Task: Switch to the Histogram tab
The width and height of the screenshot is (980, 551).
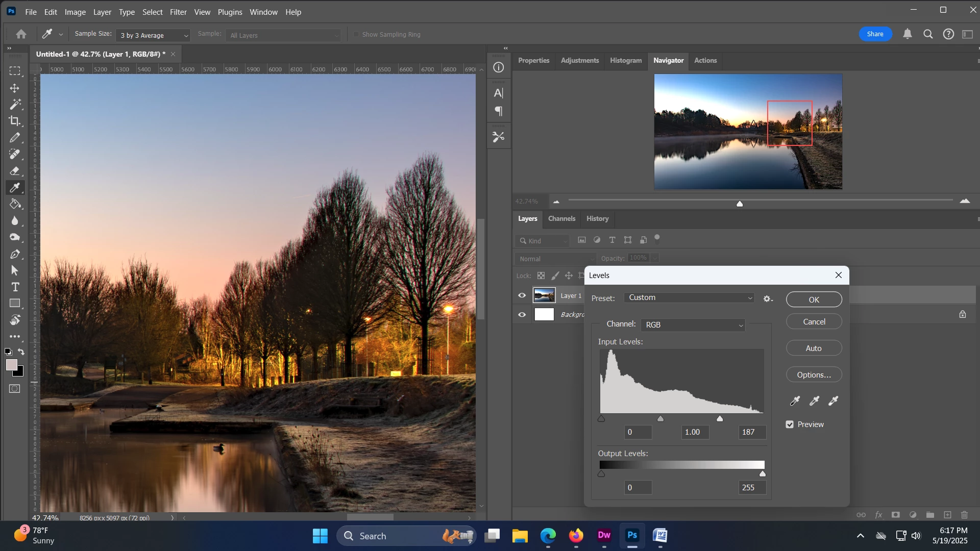Action: [626, 60]
